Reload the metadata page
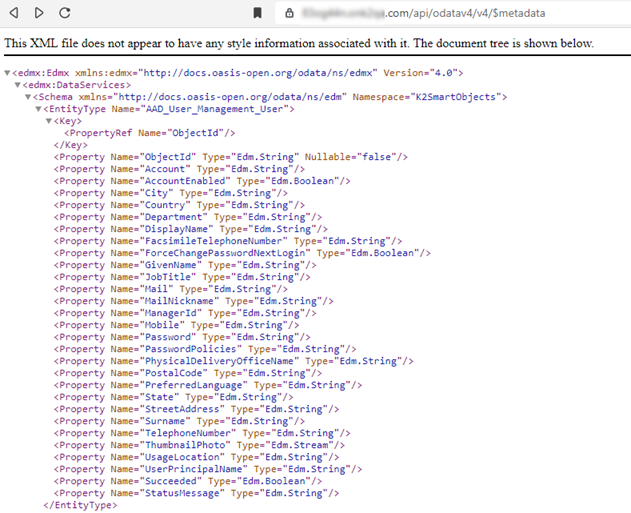Viewport: 631px width, 513px height. click(x=65, y=13)
